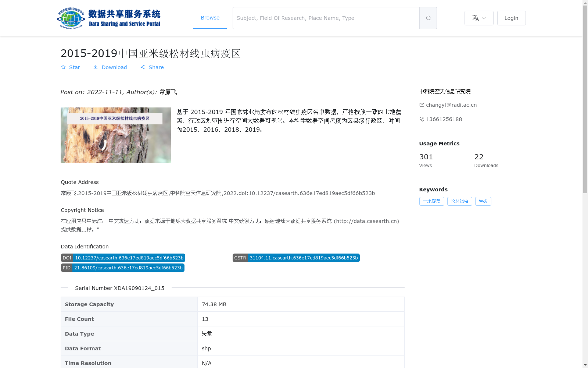The image size is (588, 368).
Task: Click the scrollbar up arrow
Action: [585, 3]
